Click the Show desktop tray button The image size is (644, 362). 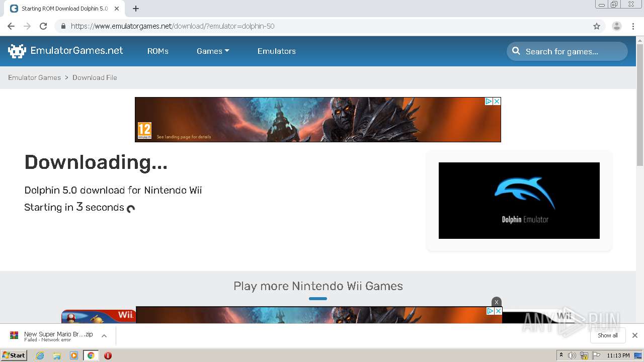[638, 355]
